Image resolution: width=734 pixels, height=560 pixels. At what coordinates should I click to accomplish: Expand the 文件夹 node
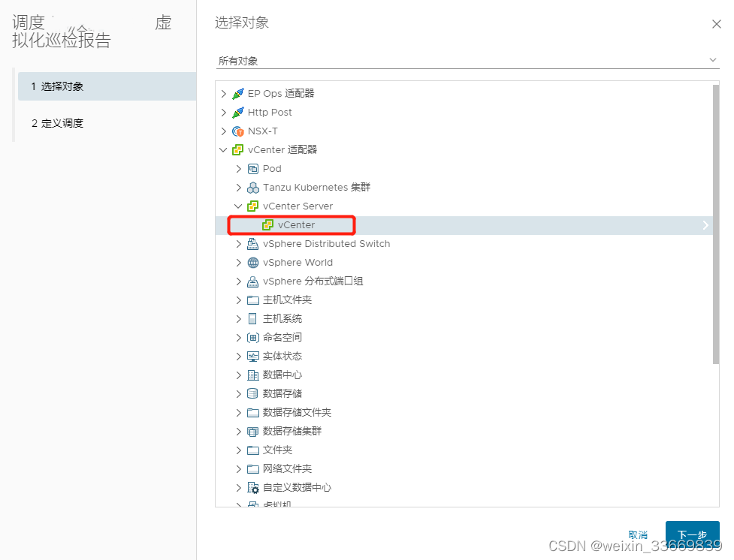(239, 450)
